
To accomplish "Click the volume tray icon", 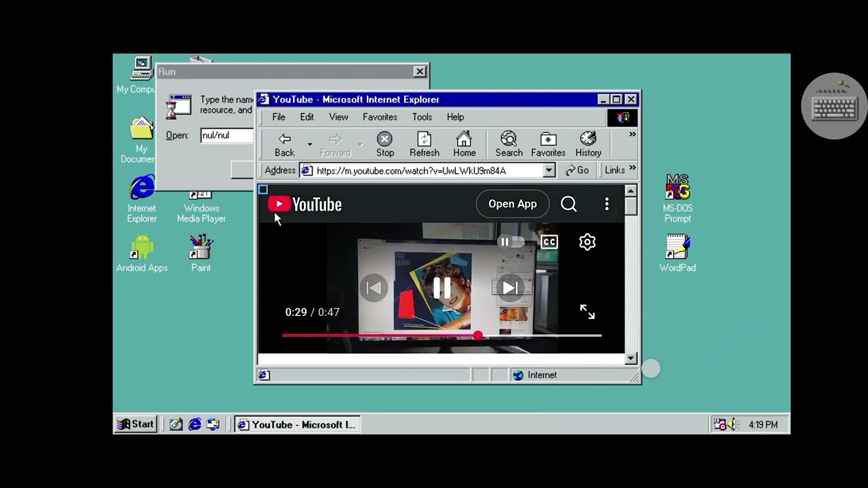I will (734, 424).
